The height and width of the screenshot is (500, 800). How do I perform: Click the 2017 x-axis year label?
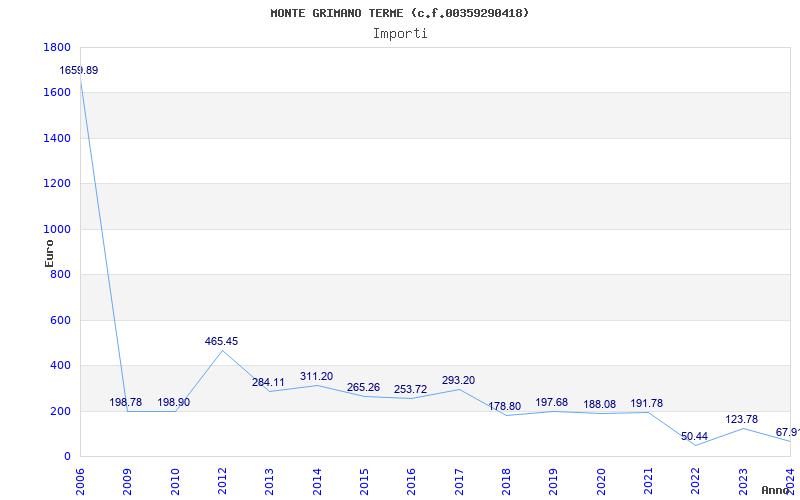[459, 482]
